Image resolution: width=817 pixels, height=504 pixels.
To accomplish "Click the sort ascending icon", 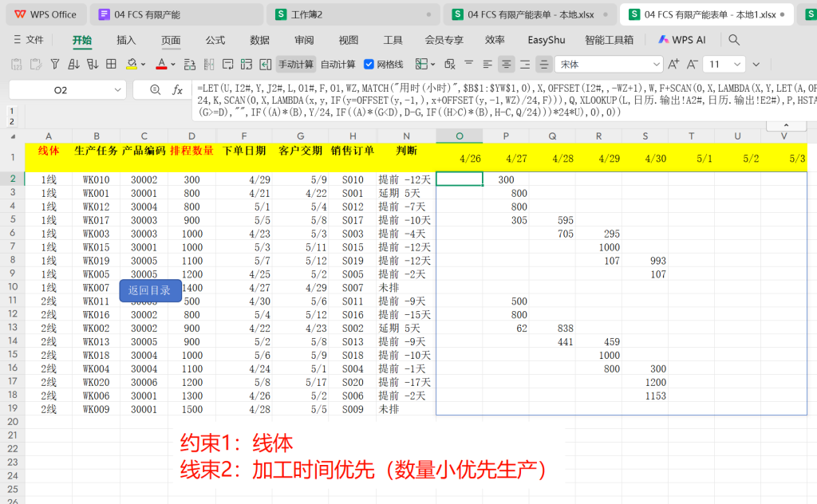I will pos(73,64).
